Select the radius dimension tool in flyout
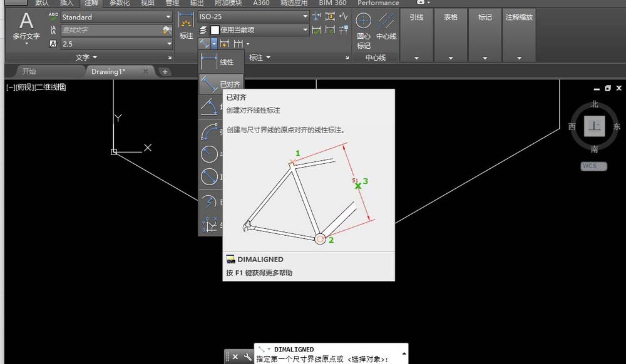This screenshot has height=364, width=626. click(210, 154)
